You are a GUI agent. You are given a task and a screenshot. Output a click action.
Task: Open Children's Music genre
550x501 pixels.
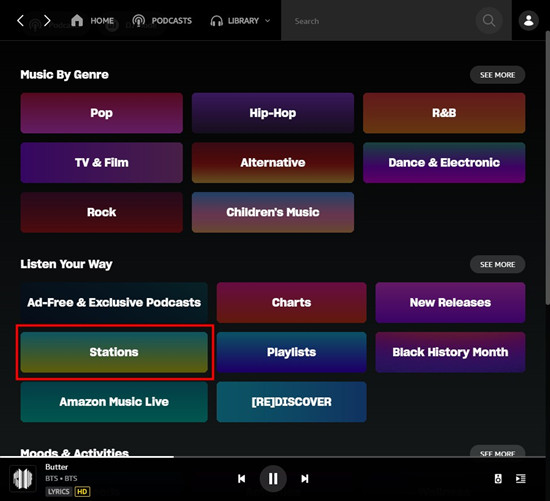273,212
